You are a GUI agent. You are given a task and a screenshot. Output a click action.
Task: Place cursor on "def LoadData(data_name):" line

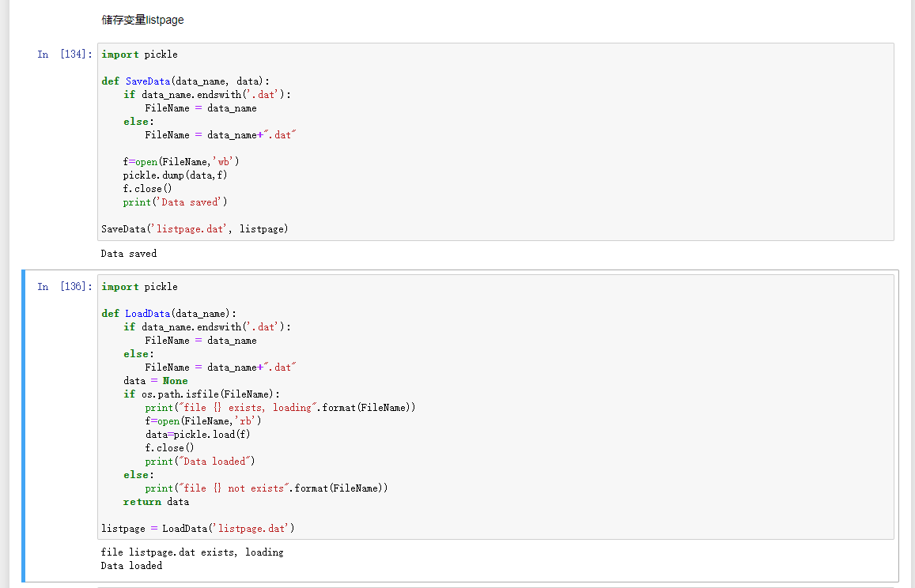click(x=181, y=314)
